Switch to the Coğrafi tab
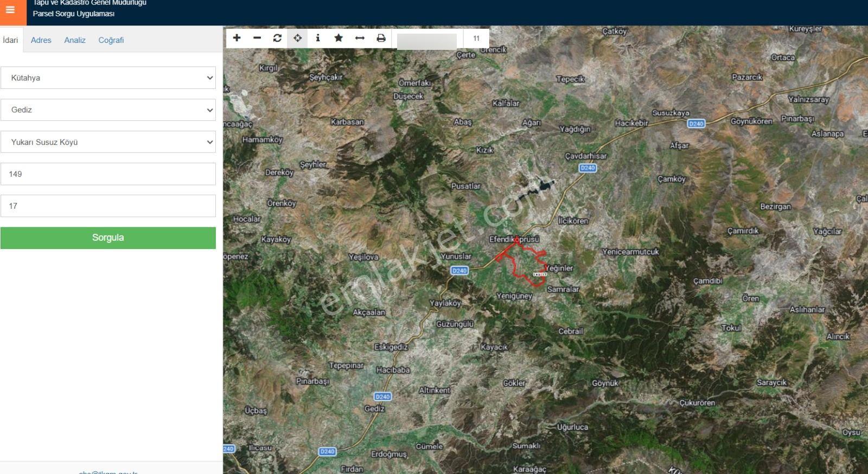The height and width of the screenshot is (474, 868). 111,40
